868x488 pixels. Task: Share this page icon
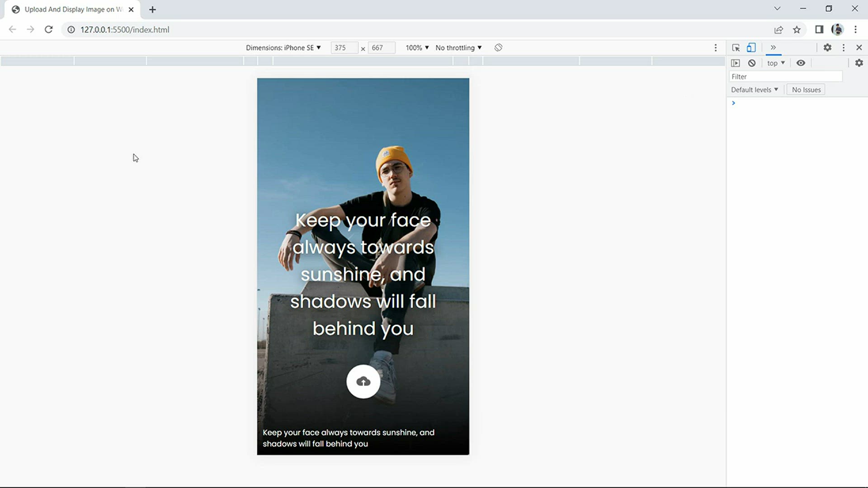(x=778, y=29)
